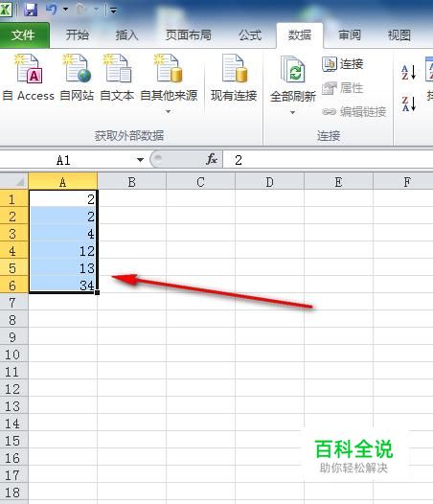Click cell A3 containing 4
The image size is (433, 504).
pos(63,234)
